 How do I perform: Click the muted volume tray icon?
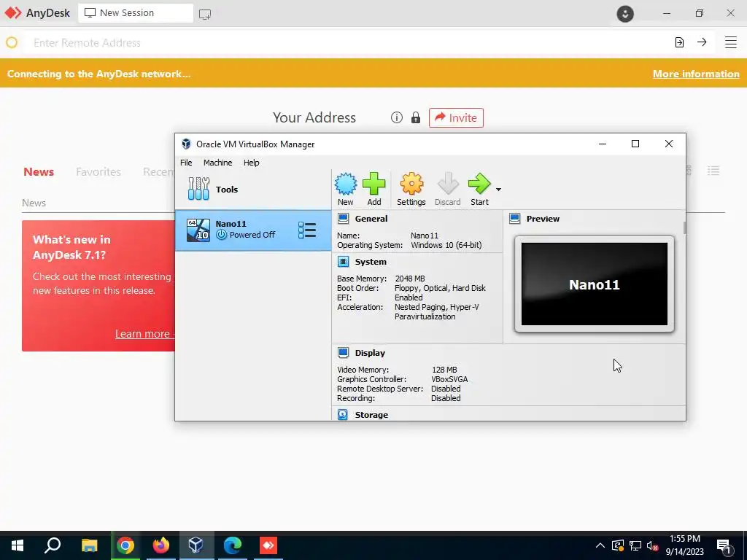coord(653,545)
